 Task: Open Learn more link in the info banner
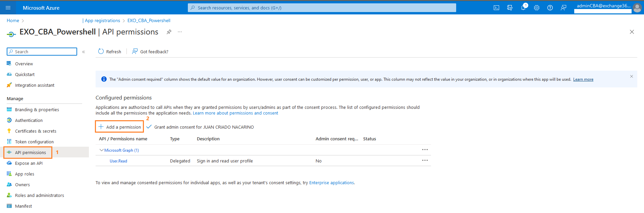point(583,79)
